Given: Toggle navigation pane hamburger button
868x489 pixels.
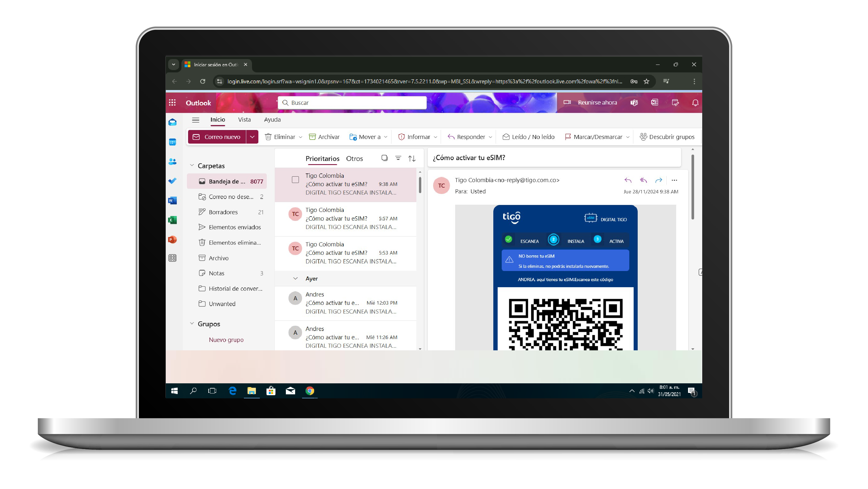Looking at the screenshot, I should (195, 120).
